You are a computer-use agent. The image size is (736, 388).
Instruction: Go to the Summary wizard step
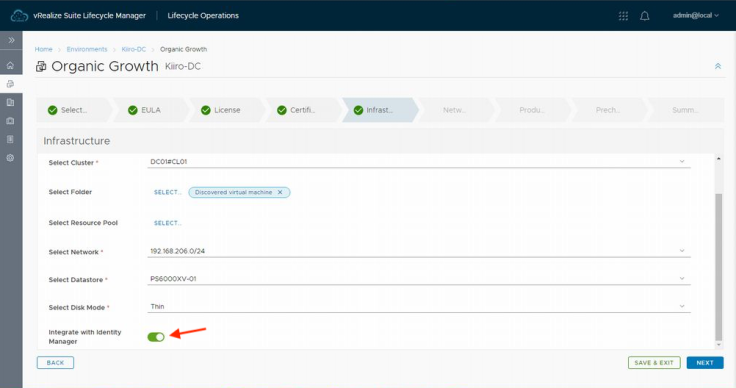point(685,110)
